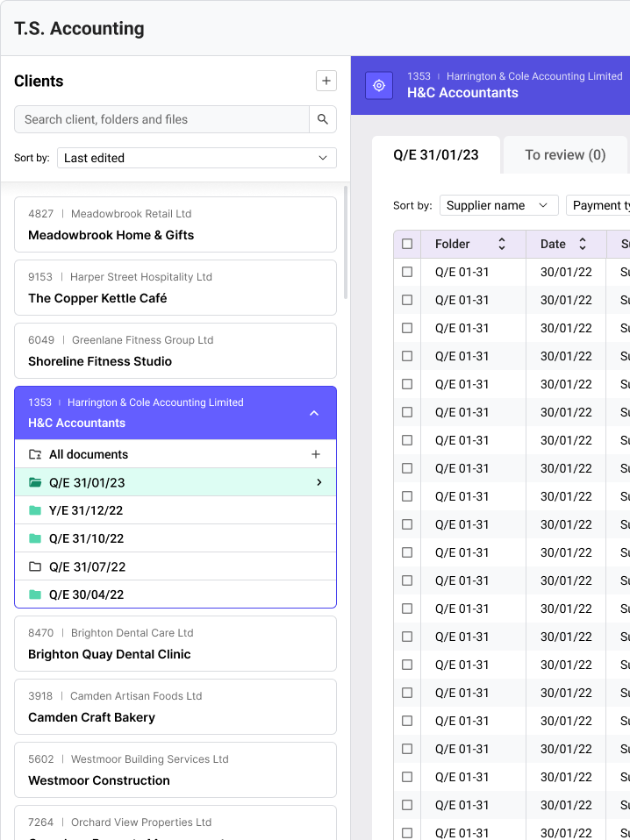The image size is (630, 840).
Task: Click the client list vertical scrollbar
Action: coord(345,241)
